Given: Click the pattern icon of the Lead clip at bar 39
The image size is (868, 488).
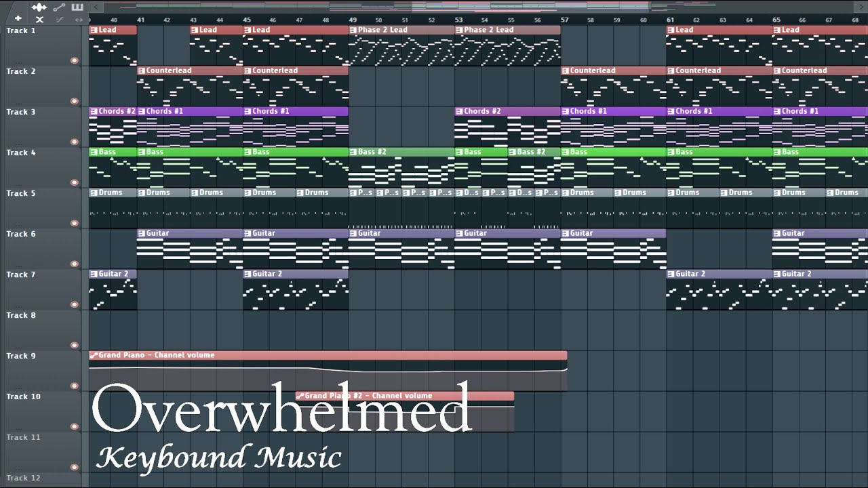Looking at the screenshot, I should click(x=94, y=30).
